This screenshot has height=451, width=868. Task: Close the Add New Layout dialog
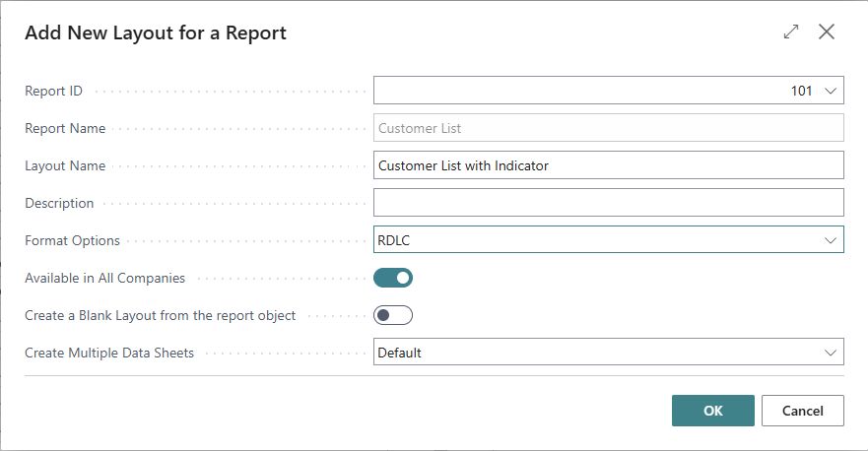(827, 32)
